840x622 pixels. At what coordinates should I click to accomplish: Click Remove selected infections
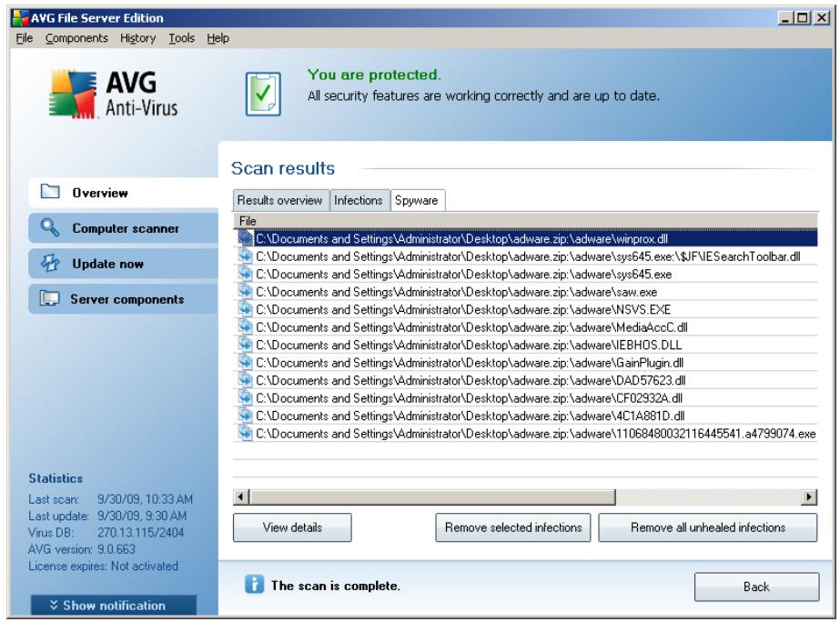[513, 527]
